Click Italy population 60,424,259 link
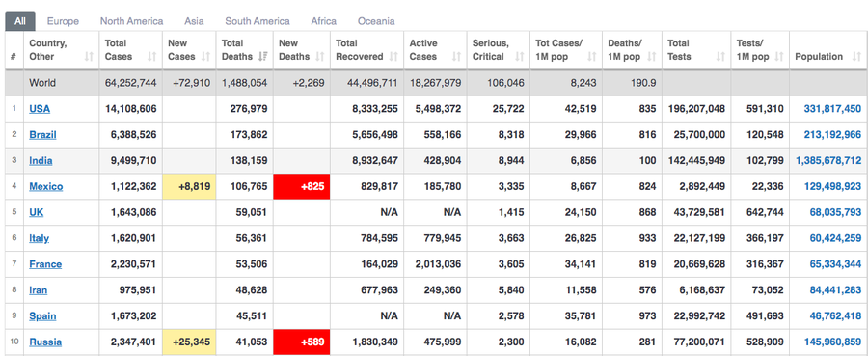The image size is (868, 356). point(835,238)
